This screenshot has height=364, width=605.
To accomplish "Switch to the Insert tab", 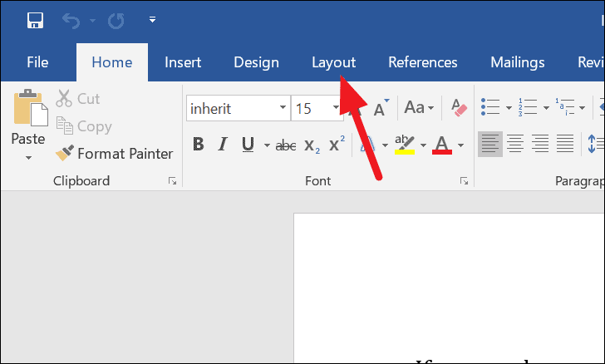I will (x=183, y=62).
